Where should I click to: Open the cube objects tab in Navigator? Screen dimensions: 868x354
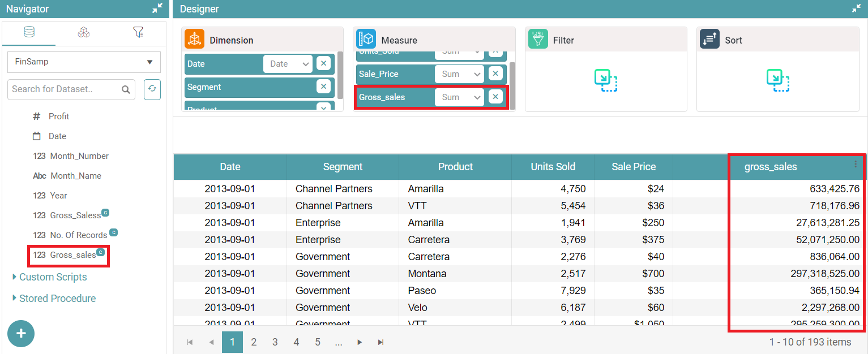[84, 33]
